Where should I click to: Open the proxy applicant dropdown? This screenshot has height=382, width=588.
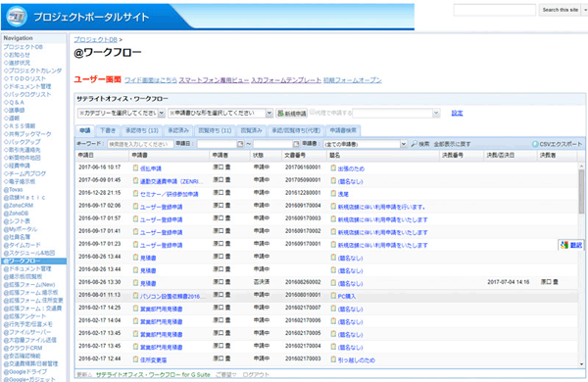(396, 113)
